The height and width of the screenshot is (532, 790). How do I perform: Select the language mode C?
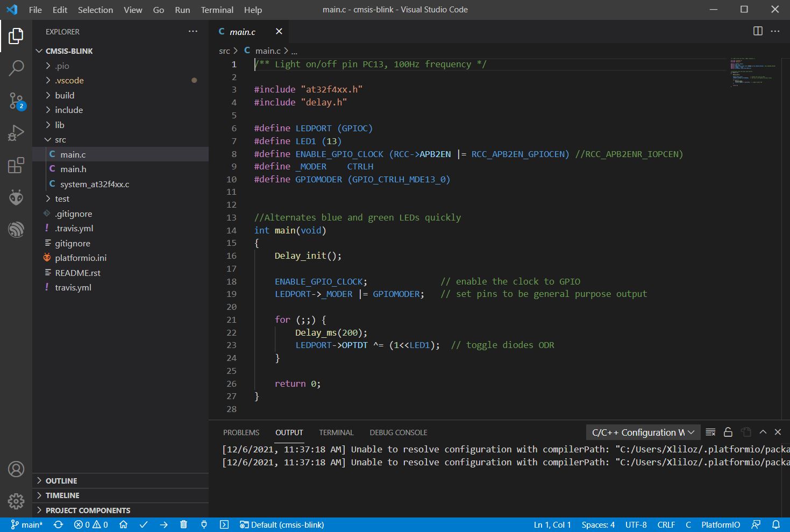coord(688,524)
